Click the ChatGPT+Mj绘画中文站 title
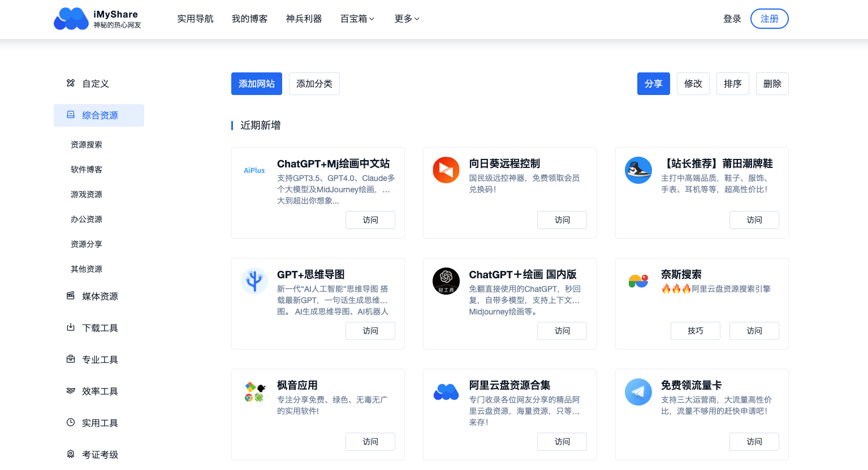Image resolution: width=868 pixels, height=470 pixels. [x=334, y=163]
